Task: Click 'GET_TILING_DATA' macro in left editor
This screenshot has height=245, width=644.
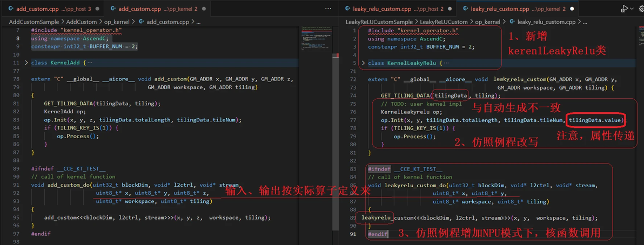Action: pyautogui.click(x=68, y=104)
